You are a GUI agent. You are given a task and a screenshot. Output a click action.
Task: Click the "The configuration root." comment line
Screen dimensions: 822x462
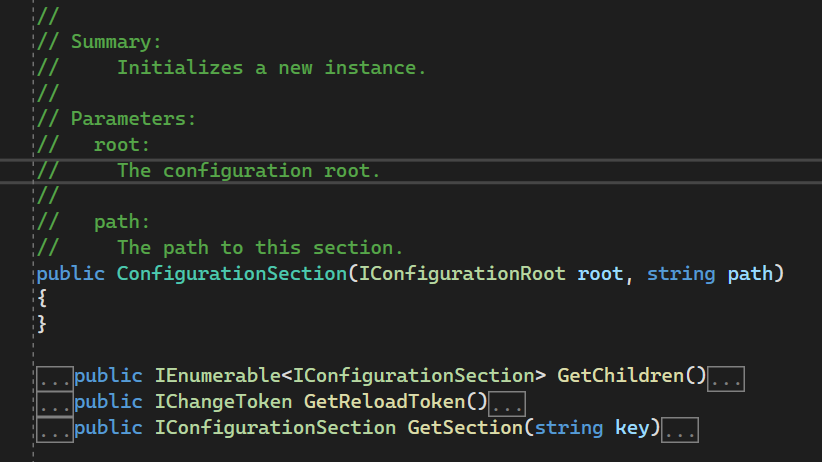click(x=249, y=170)
